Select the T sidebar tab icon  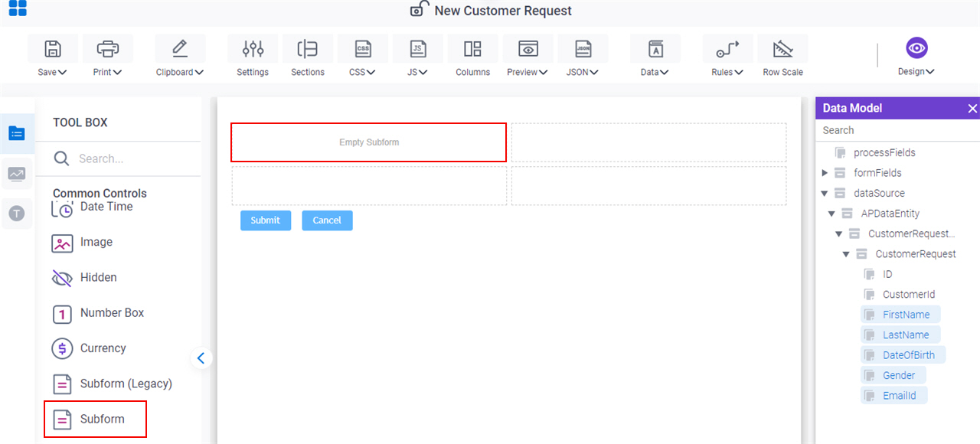tap(17, 214)
